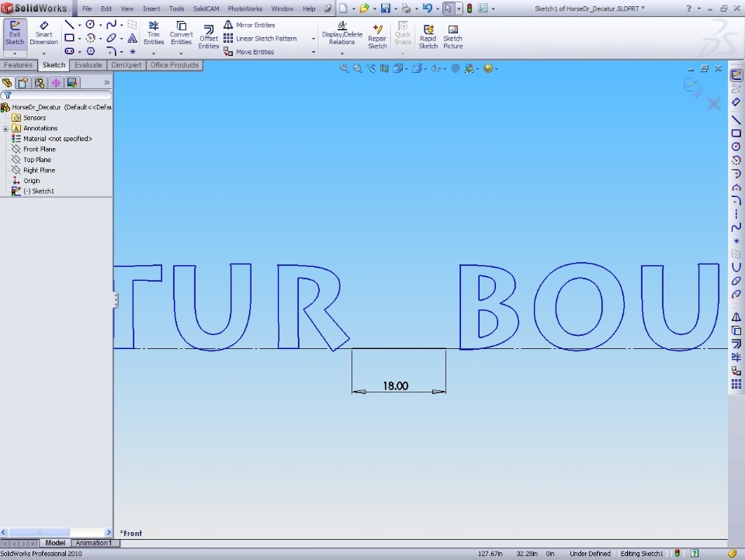Viewport: 745px width, 560px height.
Task: Open the dropdown arrow beside the Save icon
Action: pos(395,9)
